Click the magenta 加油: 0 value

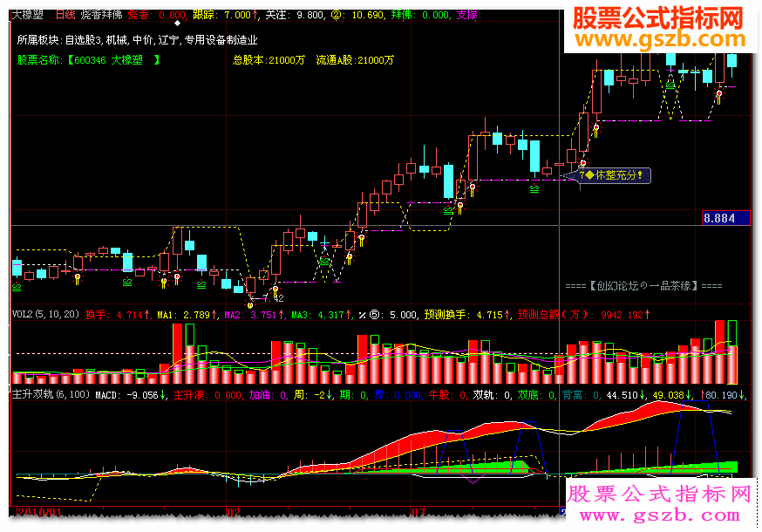pyautogui.click(x=268, y=395)
